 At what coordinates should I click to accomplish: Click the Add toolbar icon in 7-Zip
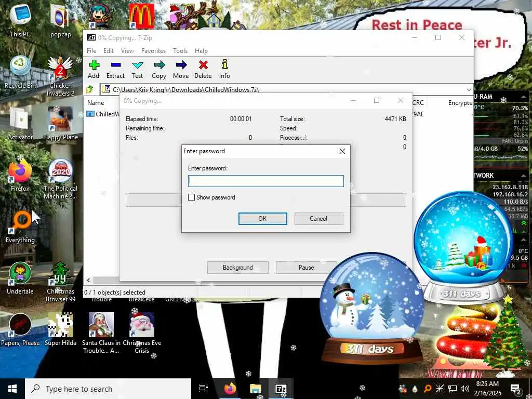[94, 70]
